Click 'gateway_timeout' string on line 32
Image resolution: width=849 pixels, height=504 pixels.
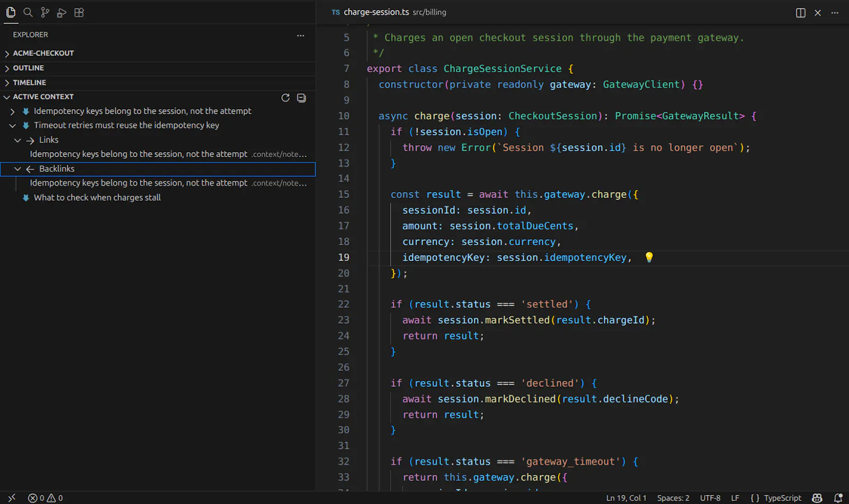coord(570,462)
